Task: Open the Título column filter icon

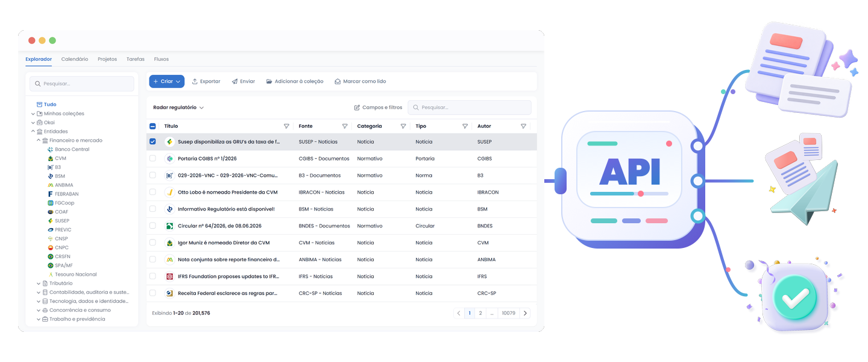Action: pos(286,126)
